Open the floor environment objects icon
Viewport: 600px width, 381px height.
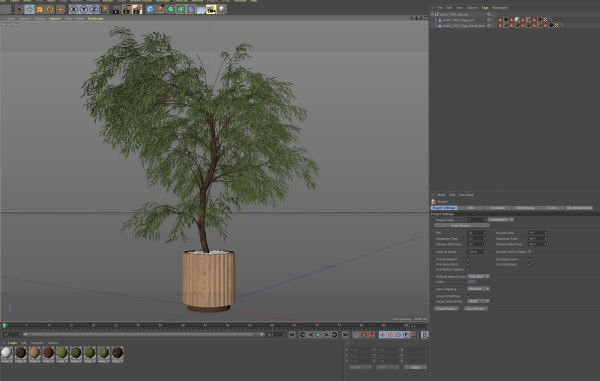pyautogui.click(x=201, y=9)
